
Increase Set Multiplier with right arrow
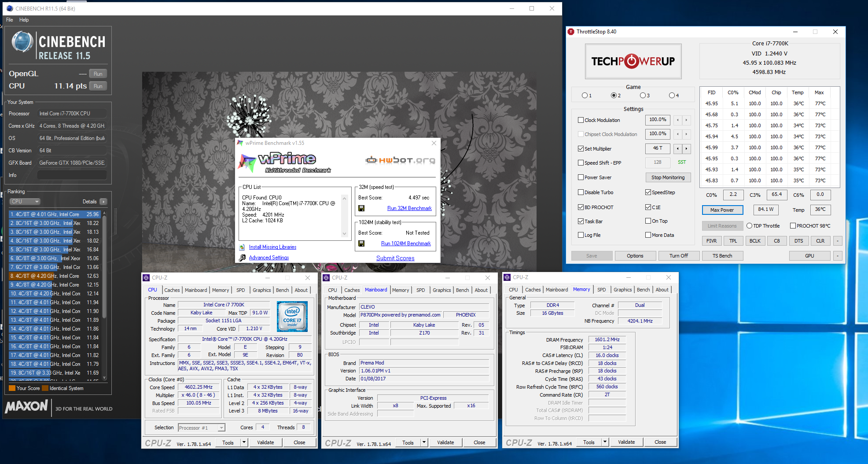pos(686,149)
